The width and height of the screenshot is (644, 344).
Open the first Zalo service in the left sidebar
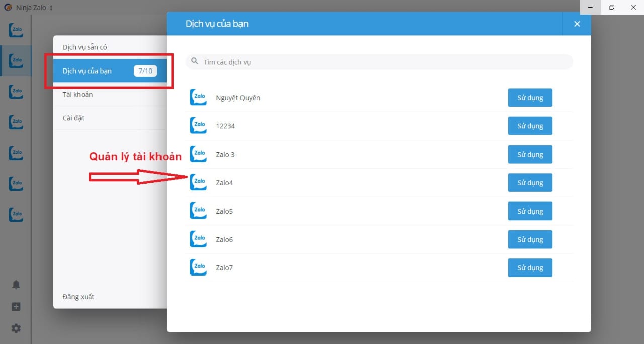16,30
